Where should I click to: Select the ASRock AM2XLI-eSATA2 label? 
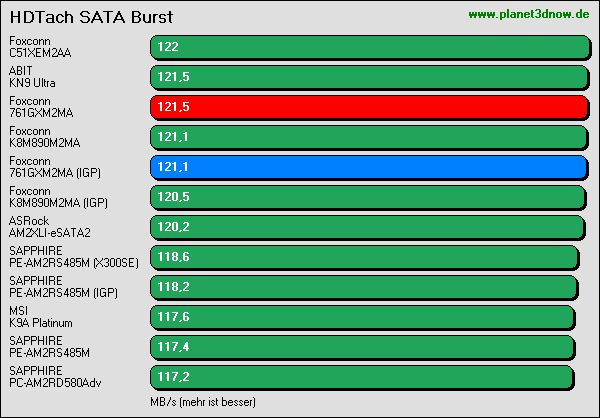click(x=50, y=227)
